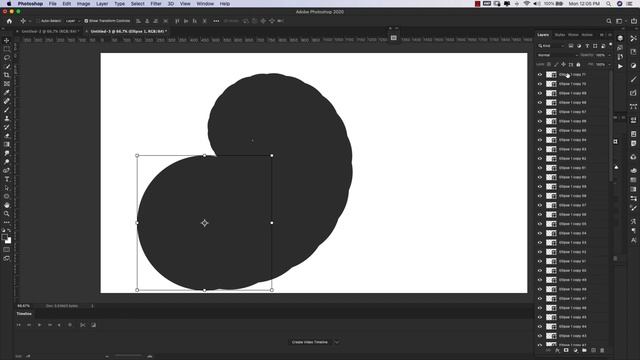This screenshot has height=360, width=640.
Task: Select the Crop tool
Action: click(7, 75)
